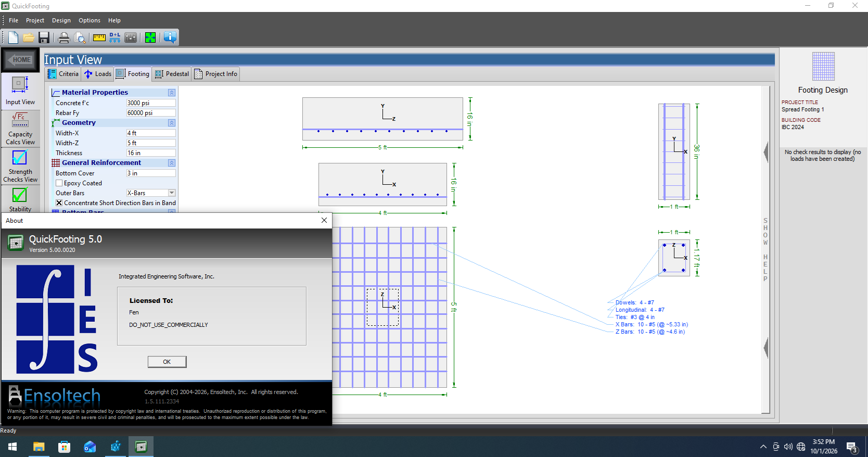Print using the printer toolbar icon

point(64,37)
